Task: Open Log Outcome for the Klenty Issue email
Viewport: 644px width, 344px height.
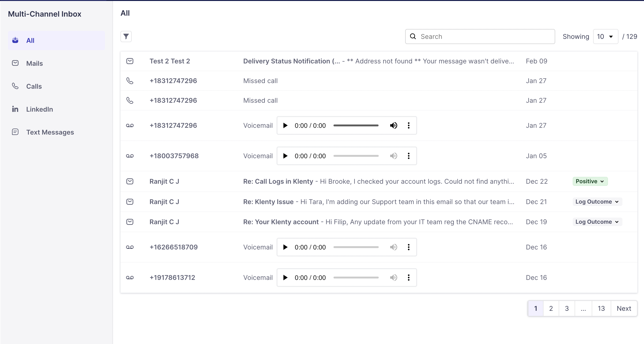Action: (x=597, y=201)
